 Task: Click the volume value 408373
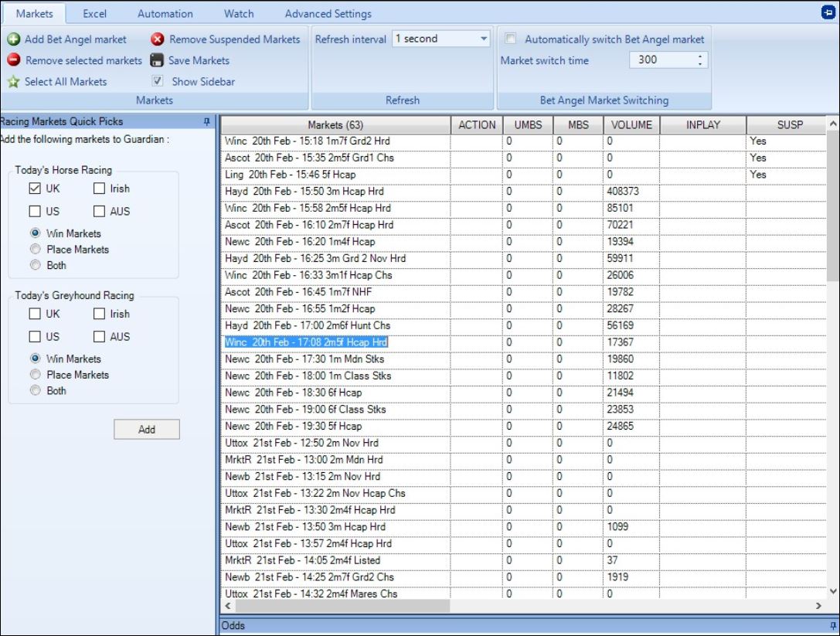[x=623, y=192]
